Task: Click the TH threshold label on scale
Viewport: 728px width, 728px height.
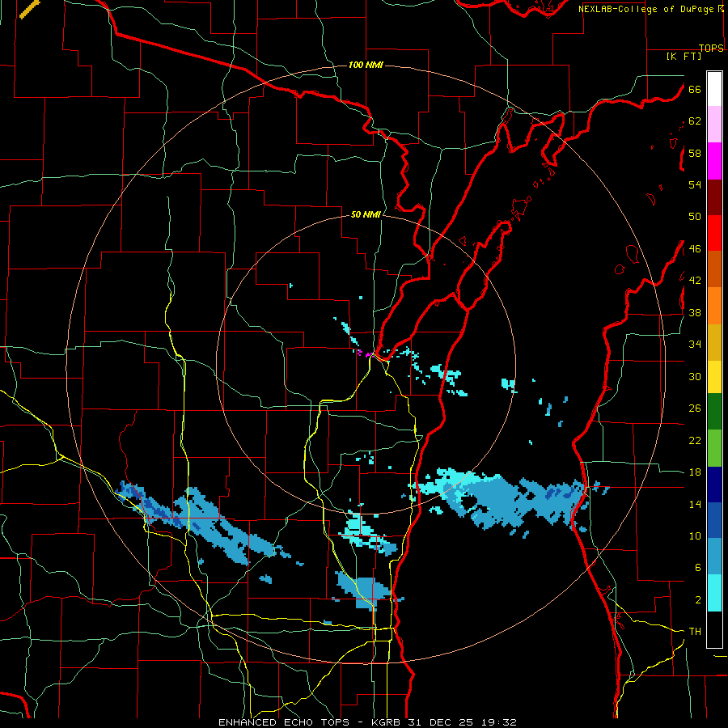Action: click(x=695, y=632)
